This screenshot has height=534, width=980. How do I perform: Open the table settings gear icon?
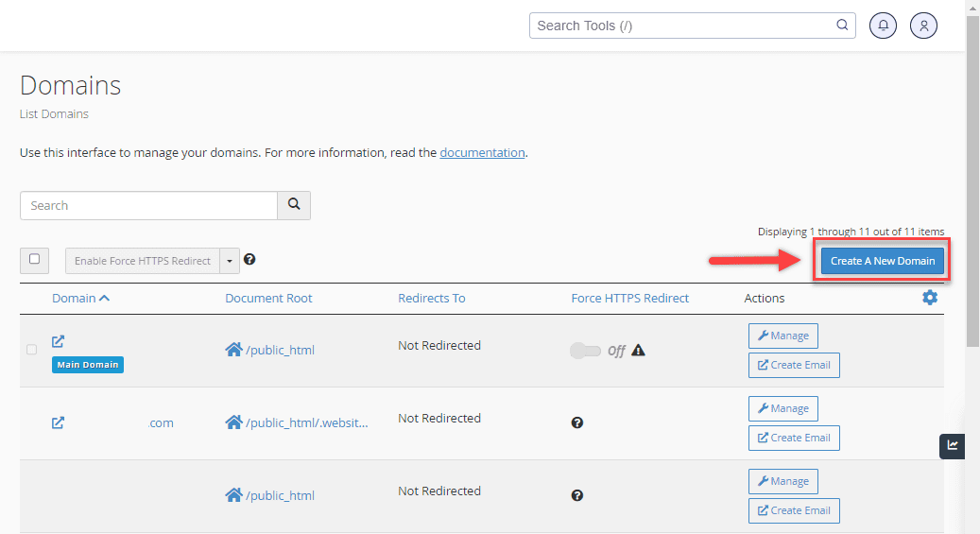pyautogui.click(x=930, y=298)
